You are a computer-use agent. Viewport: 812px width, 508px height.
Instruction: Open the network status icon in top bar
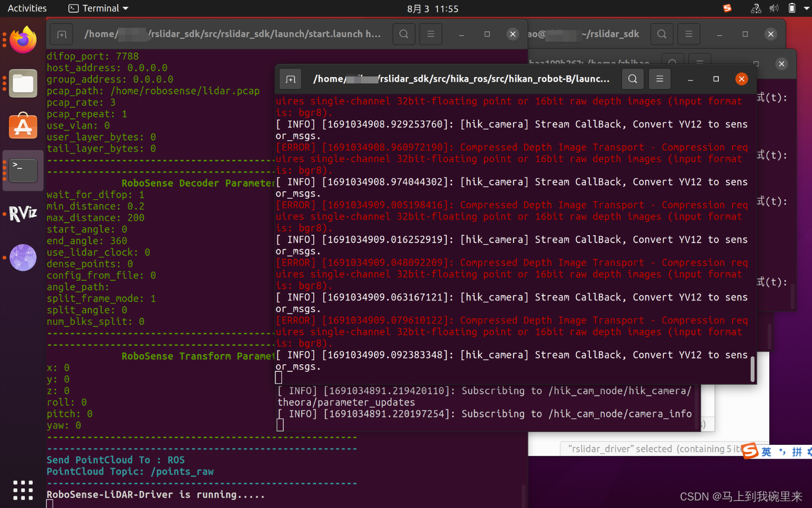tap(756, 8)
